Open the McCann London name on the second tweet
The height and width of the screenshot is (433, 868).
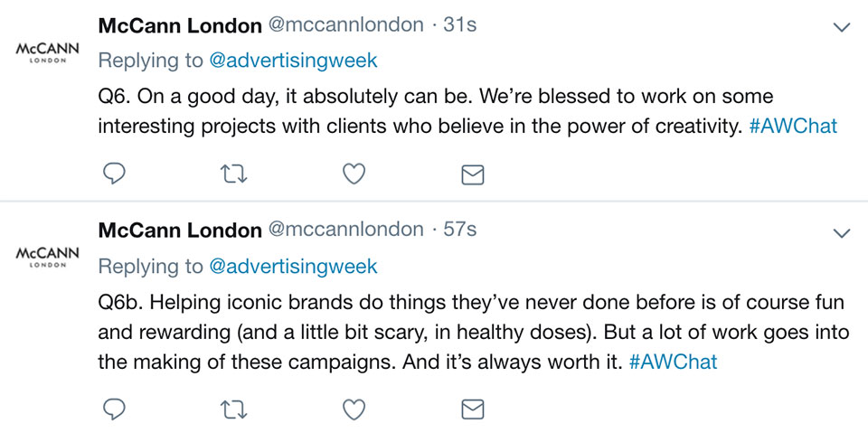180,231
